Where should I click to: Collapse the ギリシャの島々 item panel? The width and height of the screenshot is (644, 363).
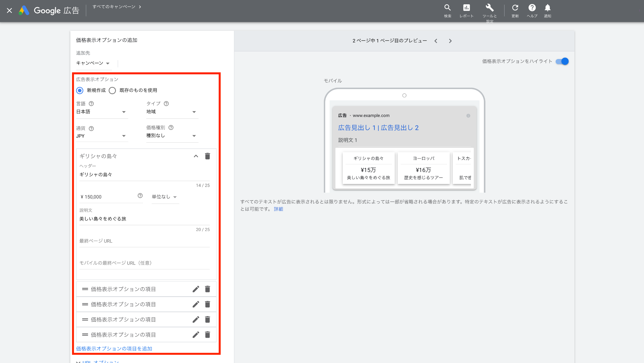click(196, 156)
